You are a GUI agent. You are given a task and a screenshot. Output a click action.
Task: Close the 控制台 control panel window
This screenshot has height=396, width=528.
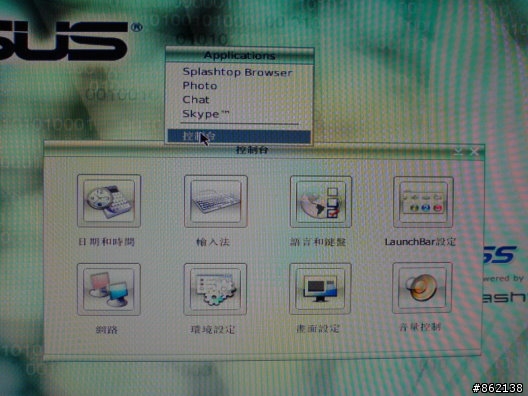click(474, 152)
